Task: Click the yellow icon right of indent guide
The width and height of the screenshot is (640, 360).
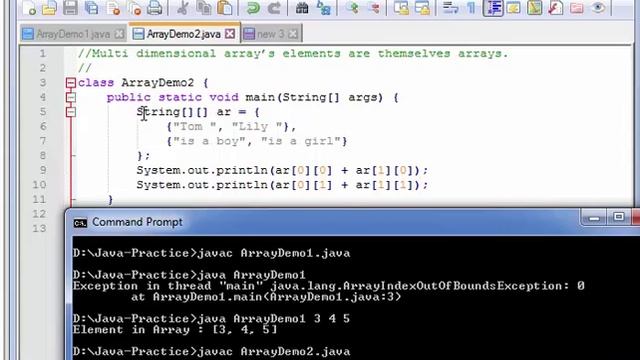Action: point(513,7)
